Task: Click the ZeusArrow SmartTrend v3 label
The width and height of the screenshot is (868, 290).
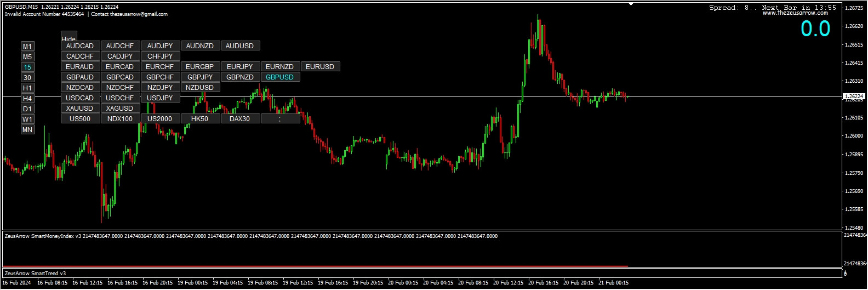Action: pyautogui.click(x=35, y=274)
